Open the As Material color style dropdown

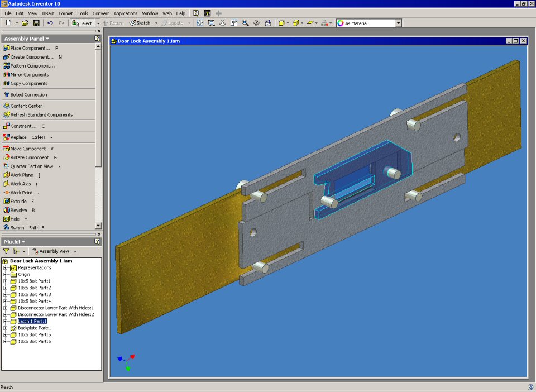point(399,23)
